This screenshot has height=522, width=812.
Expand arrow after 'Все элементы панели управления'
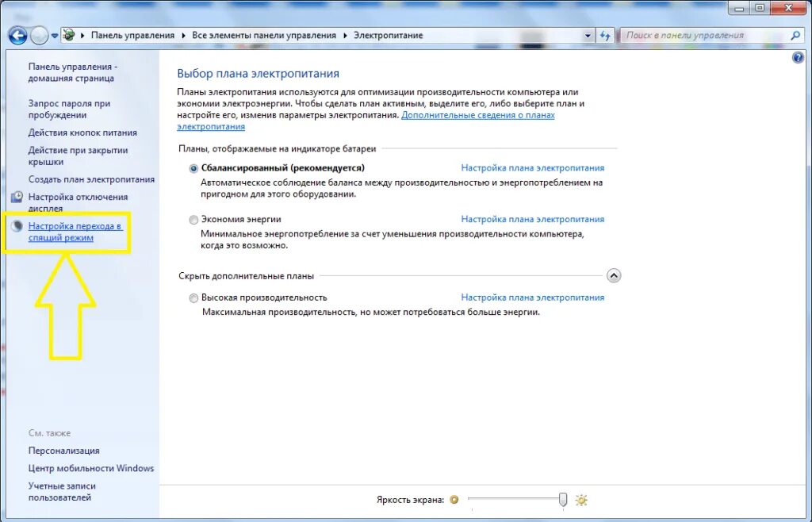[345, 35]
